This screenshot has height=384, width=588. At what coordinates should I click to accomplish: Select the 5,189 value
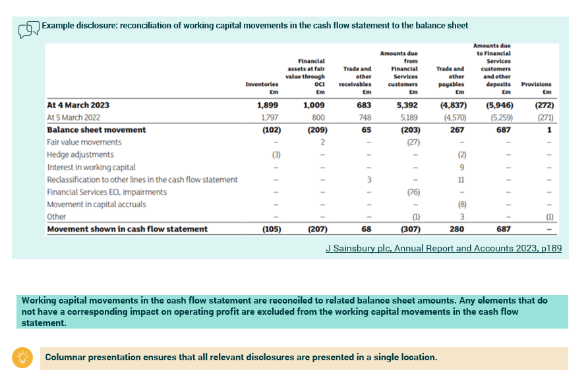pos(409,117)
